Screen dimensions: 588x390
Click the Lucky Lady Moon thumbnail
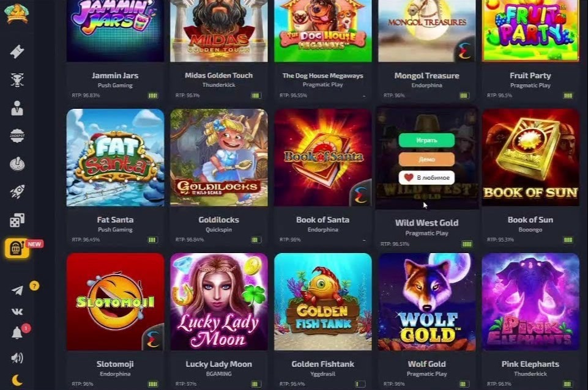pos(219,302)
